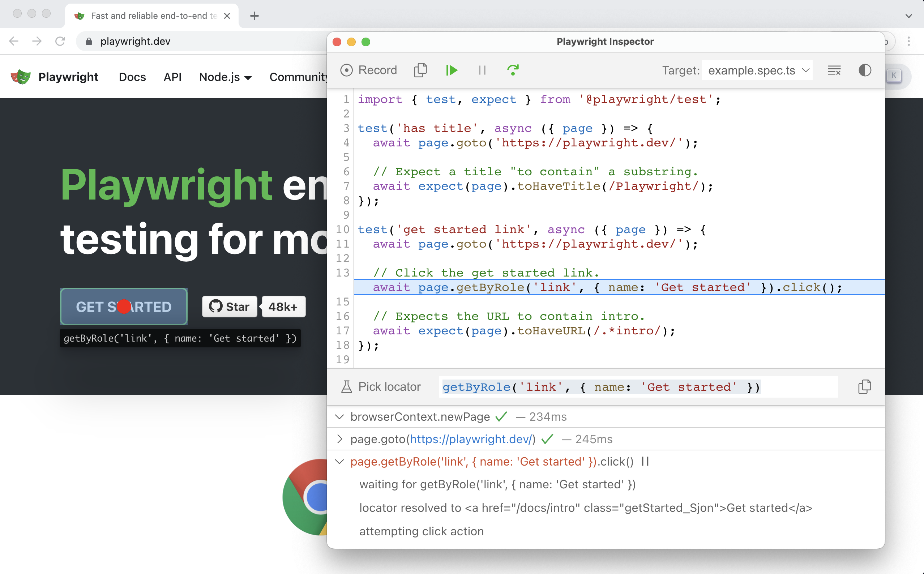The height and width of the screenshot is (574, 924).
Task: Step over the current action
Action: (513, 70)
